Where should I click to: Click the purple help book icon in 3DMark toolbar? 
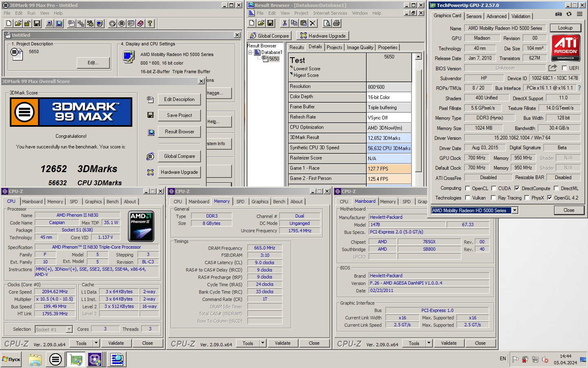(x=140, y=23)
